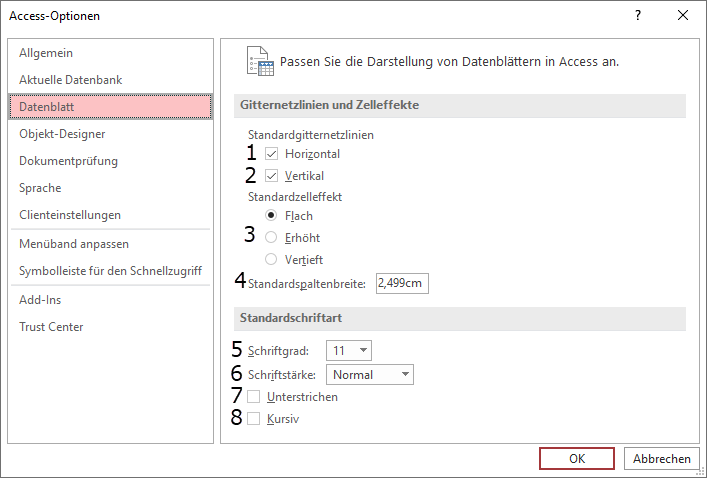Open the Allgemein options category
The width and height of the screenshot is (707, 478).
pos(110,53)
